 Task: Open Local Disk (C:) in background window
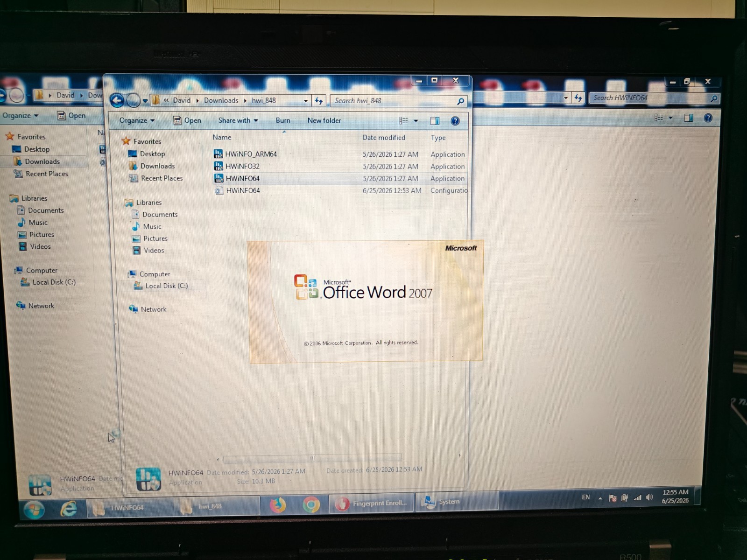[54, 282]
